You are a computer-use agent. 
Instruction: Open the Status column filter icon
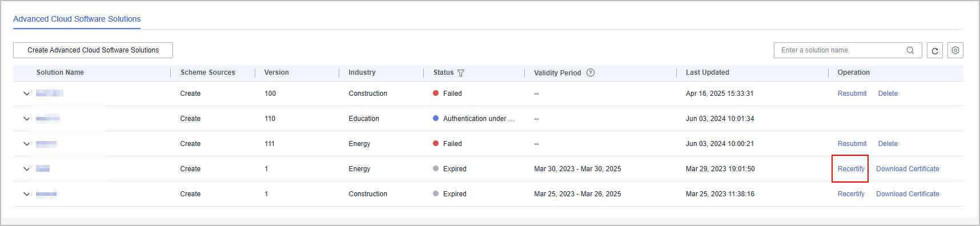pos(461,73)
